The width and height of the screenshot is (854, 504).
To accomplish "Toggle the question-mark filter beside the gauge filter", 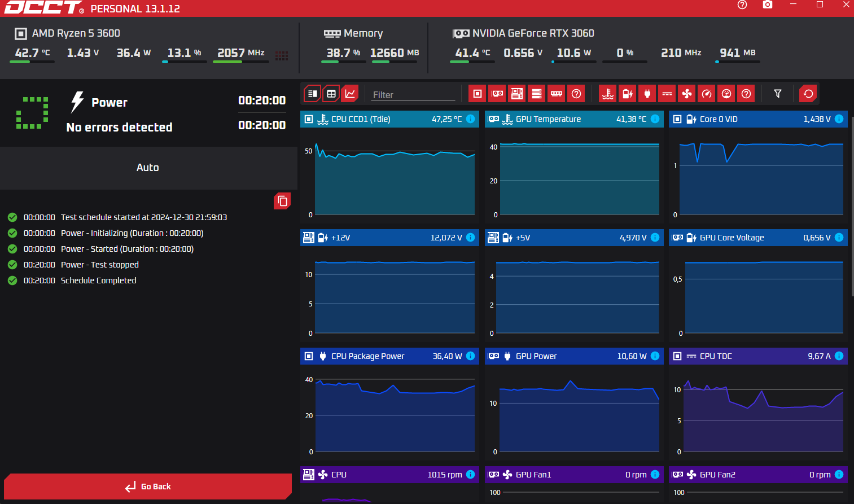I will click(x=746, y=94).
